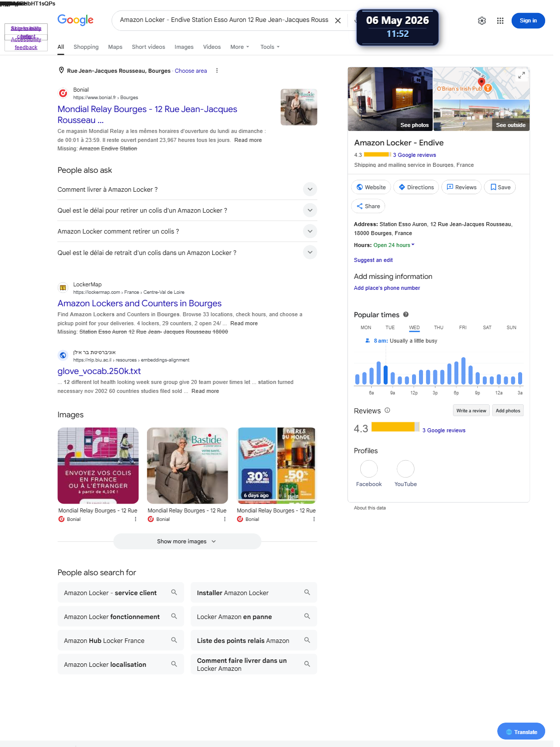This screenshot has width=560, height=747.
Task: Click the Translate button
Action: (x=521, y=732)
